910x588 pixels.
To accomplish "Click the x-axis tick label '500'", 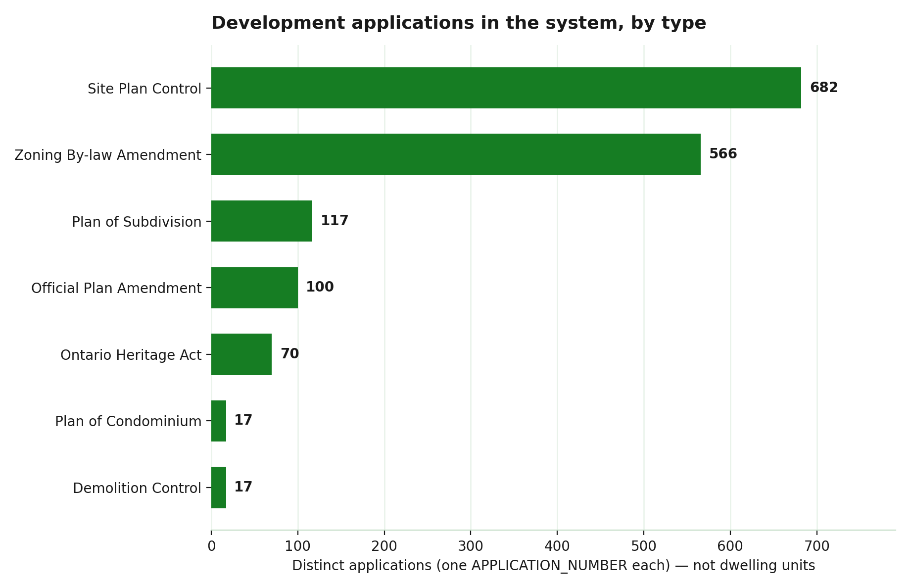I will point(644,546).
